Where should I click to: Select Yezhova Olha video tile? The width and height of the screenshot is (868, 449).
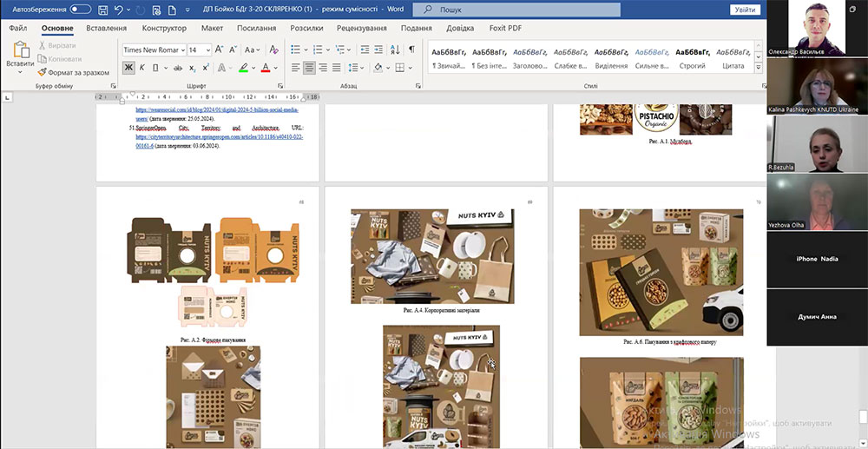pyautogui.click(x=817, y=202)
